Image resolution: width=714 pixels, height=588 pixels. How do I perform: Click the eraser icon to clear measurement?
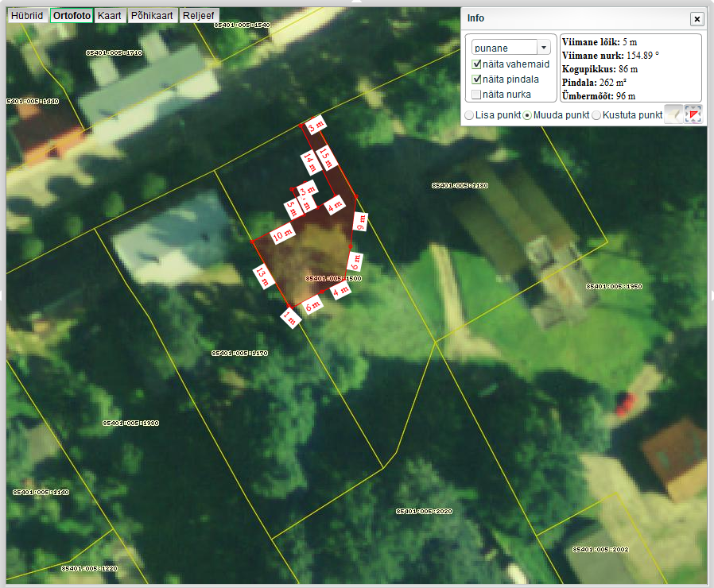673,115
